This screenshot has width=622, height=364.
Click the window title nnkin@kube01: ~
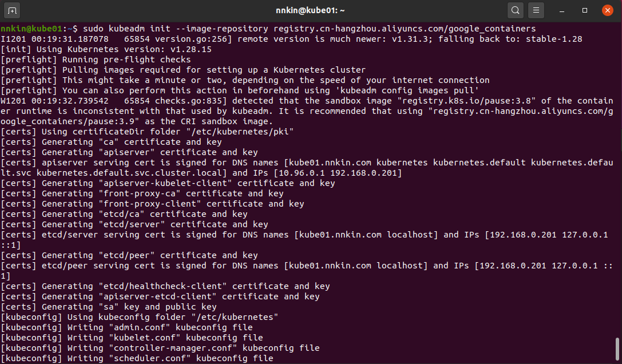311,10
